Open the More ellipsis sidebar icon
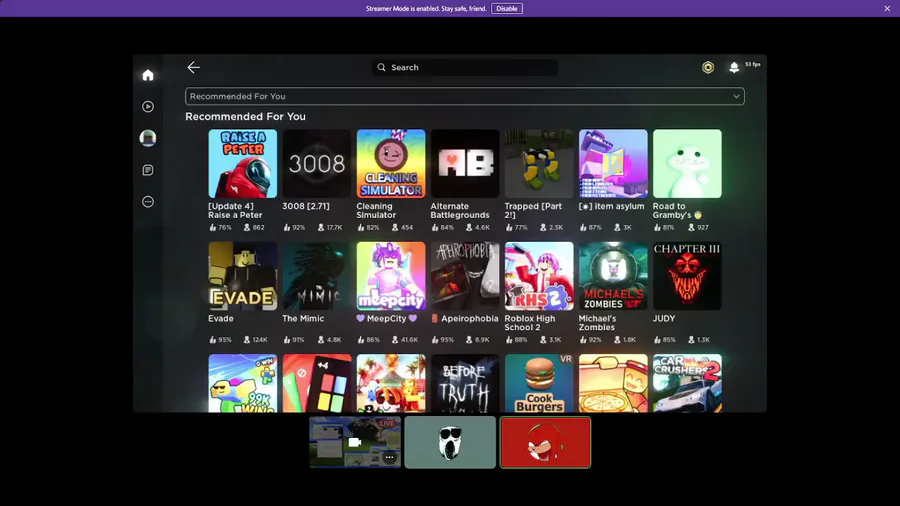This screenshot has height=506, width=900. (148, 202)
